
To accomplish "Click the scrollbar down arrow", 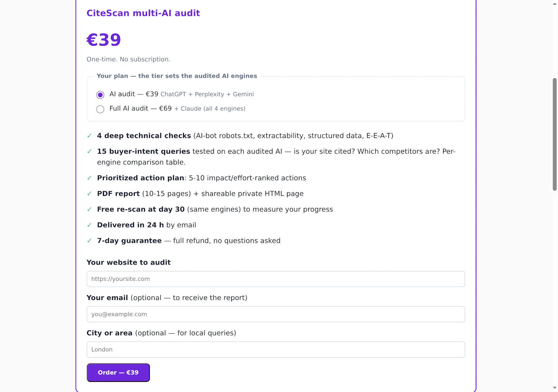I will 555,388.
